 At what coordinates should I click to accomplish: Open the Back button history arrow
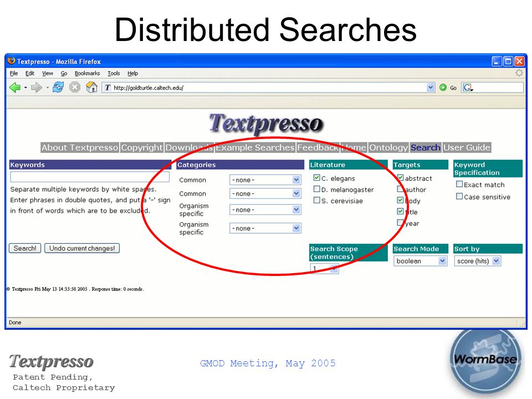coord(25,88)
